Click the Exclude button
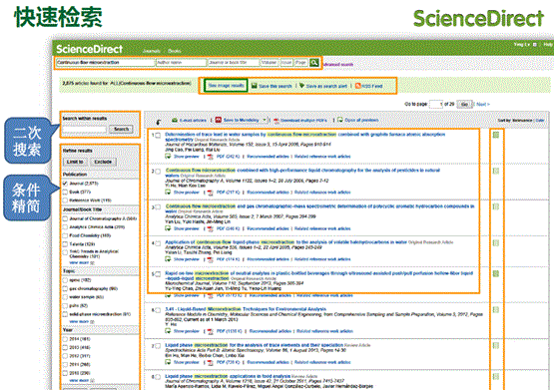This screenshot has width=556, height=392. click(x=103, y=162)
